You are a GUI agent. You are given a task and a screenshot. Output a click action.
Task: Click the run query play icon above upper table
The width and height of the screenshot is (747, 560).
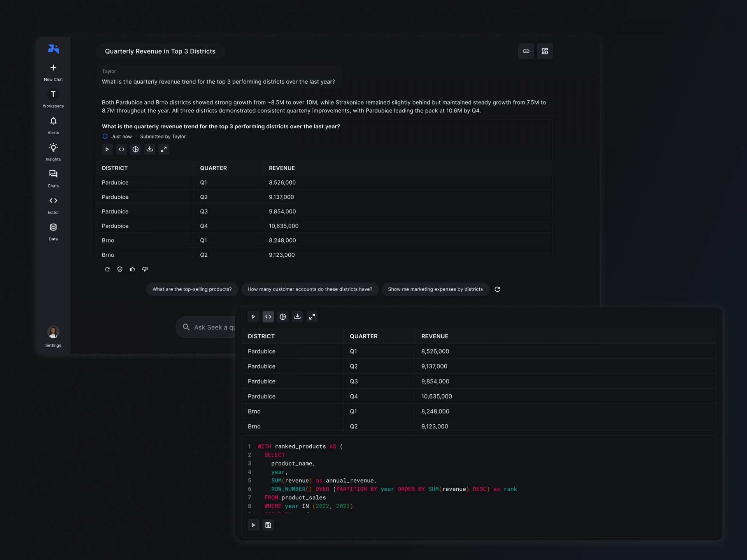click(x=107, y=149)
